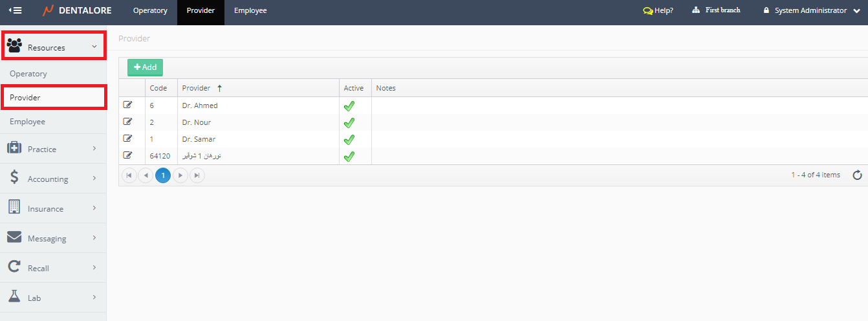Toggle Active checkmark for Dr. Samar
Viewport: 868px width, 321px height.
point(349,139)
